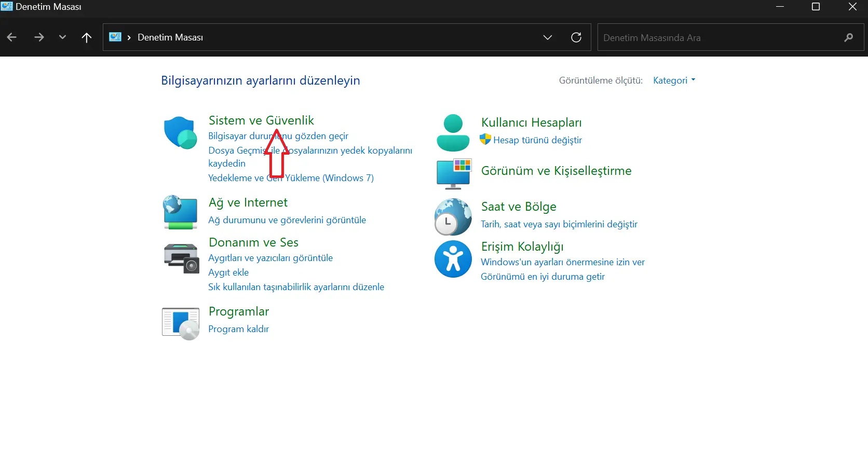Open Donanım ve Ses category
This screenshot has height=451, width=868.
click(x=253, y=242)
